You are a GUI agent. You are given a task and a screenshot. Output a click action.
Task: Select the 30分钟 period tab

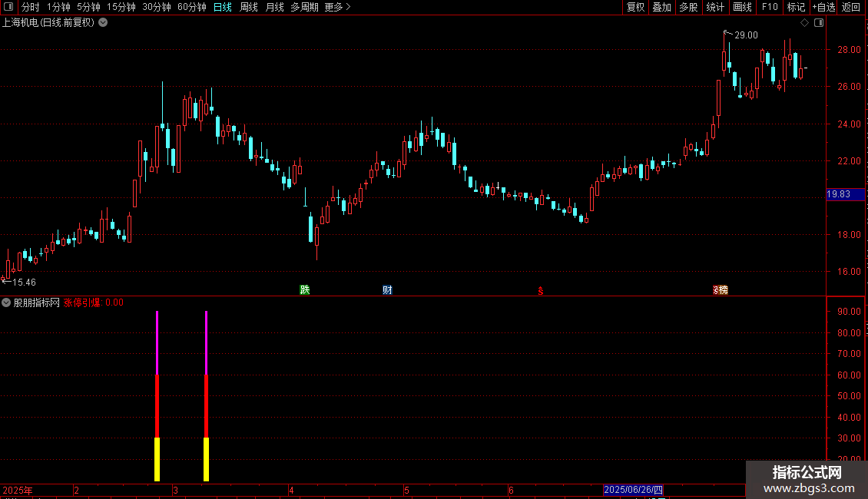(157, 7)
